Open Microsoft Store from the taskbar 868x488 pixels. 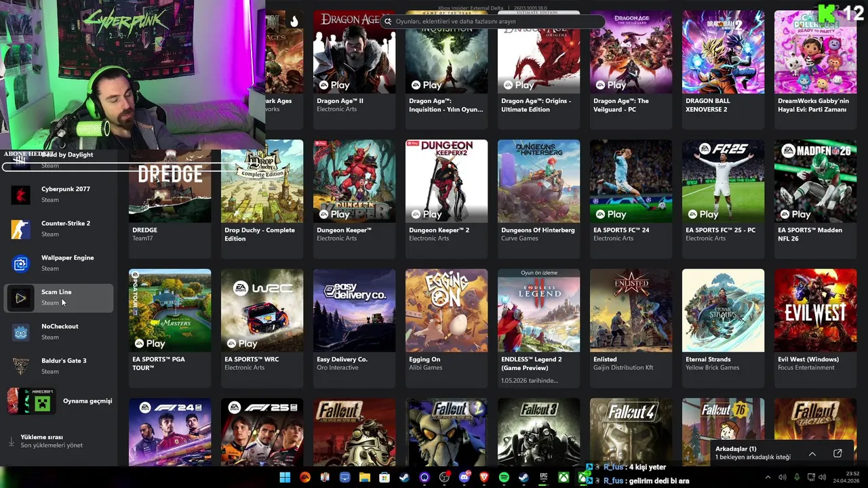[x=384, y=478]
